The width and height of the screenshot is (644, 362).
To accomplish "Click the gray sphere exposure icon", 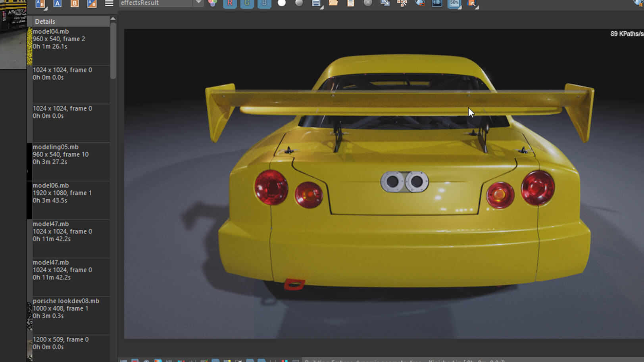I will [299, 3].
